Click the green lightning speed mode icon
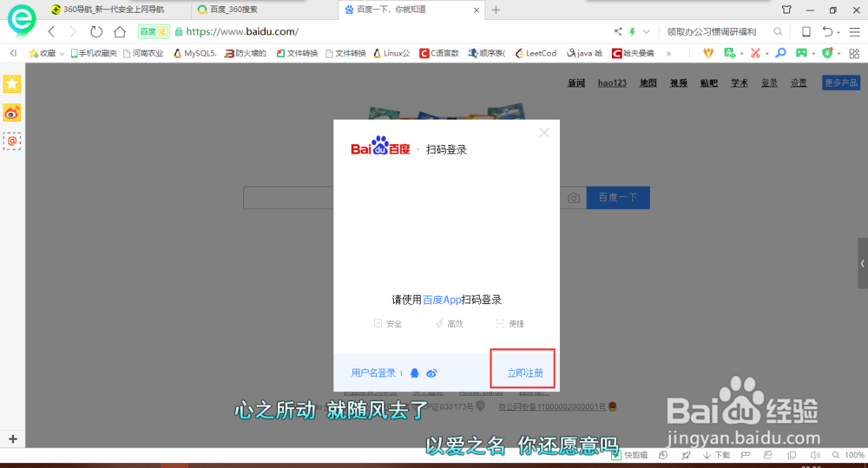The image size is (868, 468). tap(632, 31)
